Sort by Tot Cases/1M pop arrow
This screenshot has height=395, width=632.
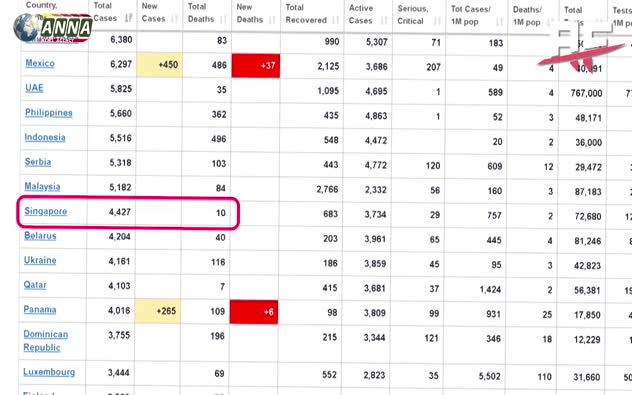pyautogui.click(x=500, y=22)
